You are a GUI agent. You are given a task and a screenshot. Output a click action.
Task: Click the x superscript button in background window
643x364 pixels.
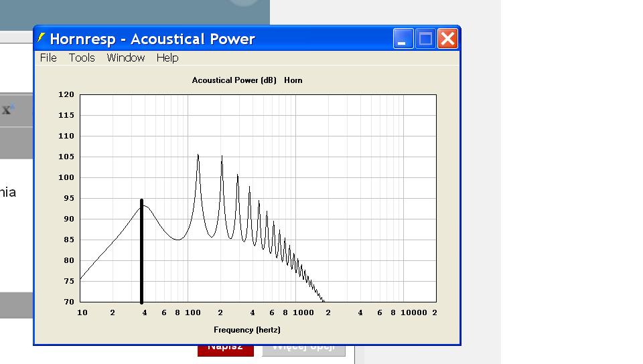tap(8, 109)
